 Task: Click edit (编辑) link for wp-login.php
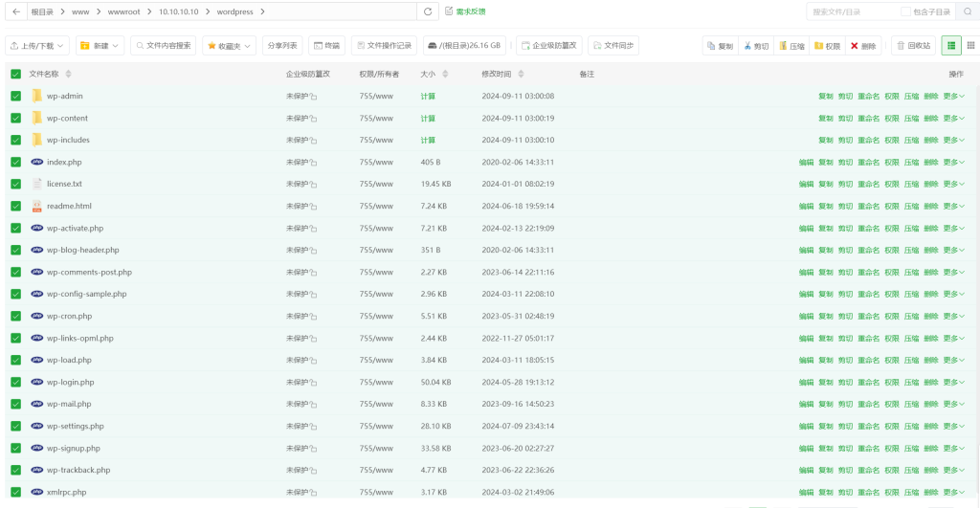806,382
